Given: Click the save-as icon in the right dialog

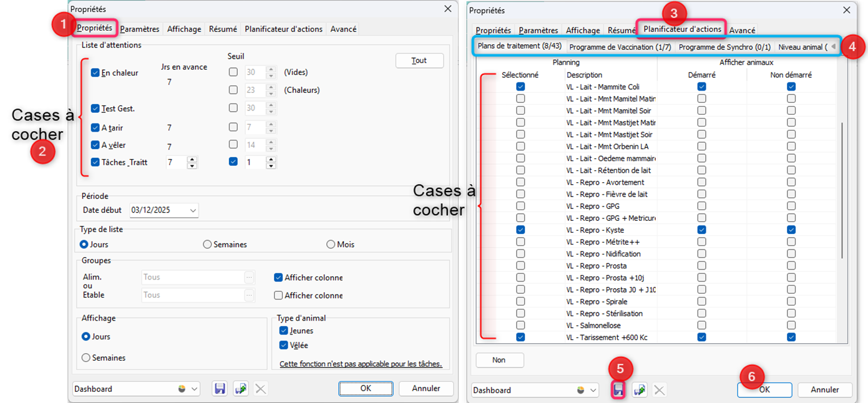Looking at the screenshot, I should tap(639, 390).
